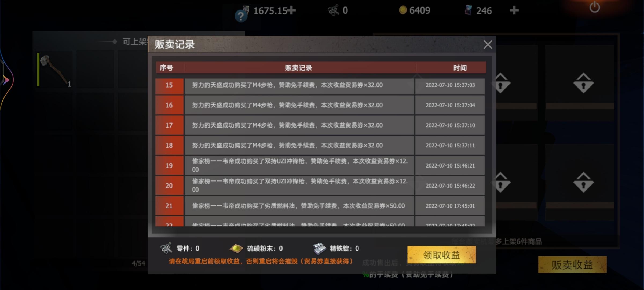Open 贩卖收益 sales earnings button
This screenshot has width=644, height=290.
[x=572, y=265]
